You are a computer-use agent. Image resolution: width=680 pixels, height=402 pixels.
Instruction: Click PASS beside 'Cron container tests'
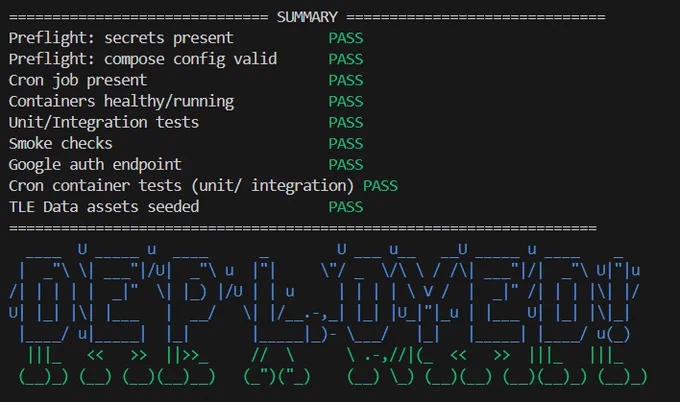380,186
